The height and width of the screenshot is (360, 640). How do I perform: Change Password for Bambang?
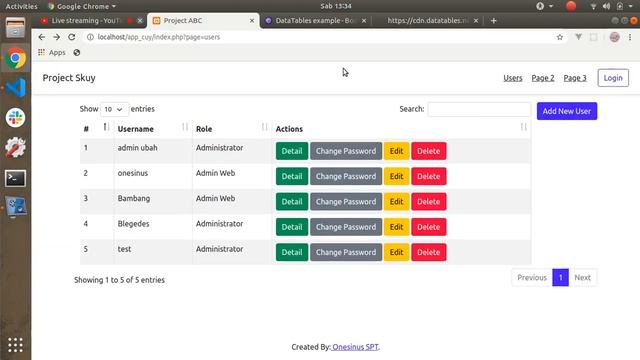(346, 202)
